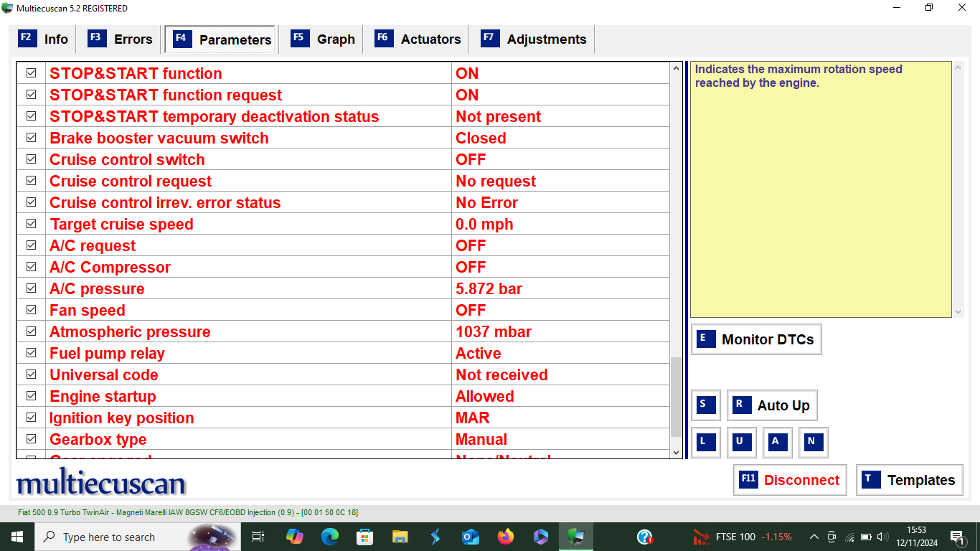Click the Monitor DTCs button
The image size is (980, 551).
(x=755, y=339)
